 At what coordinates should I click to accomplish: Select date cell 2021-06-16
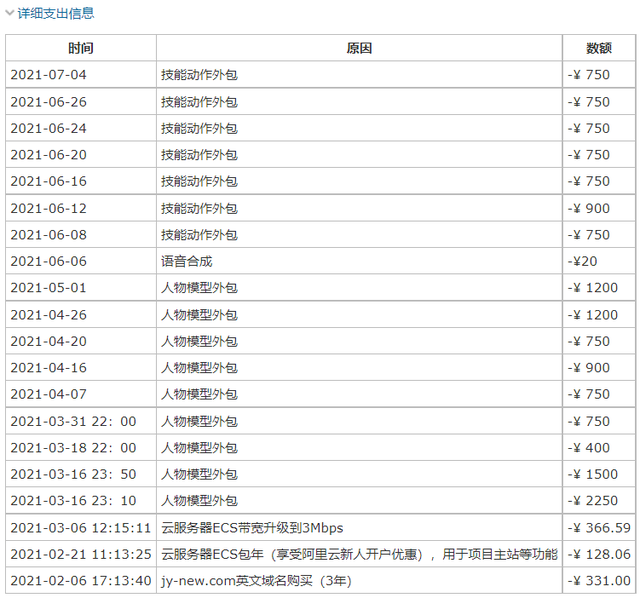[81, 181]
